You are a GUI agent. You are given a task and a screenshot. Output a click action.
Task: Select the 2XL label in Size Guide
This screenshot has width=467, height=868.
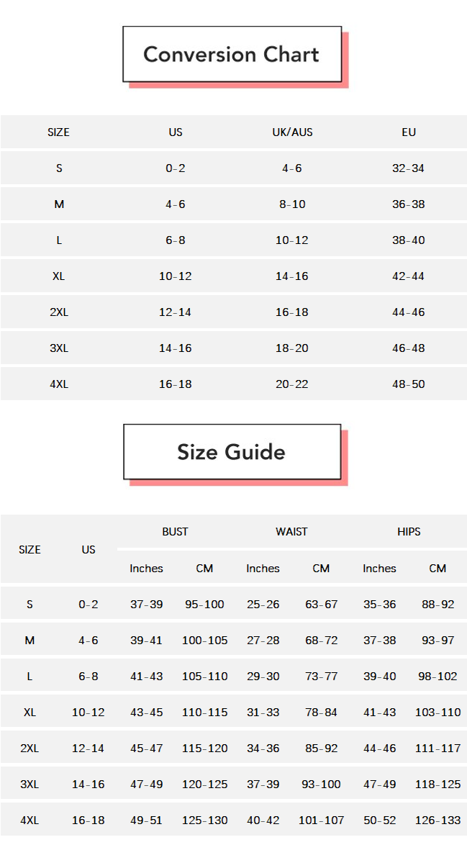click(x=30, y=749)
